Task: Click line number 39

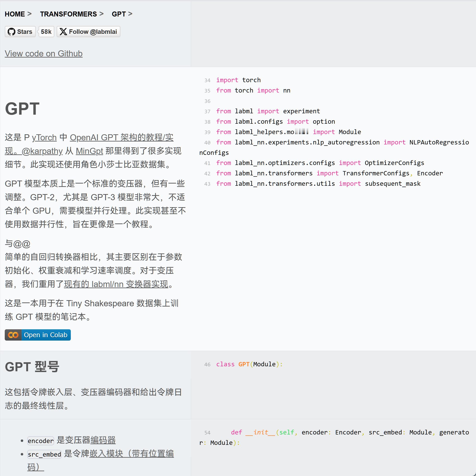Action: (207, 132)
